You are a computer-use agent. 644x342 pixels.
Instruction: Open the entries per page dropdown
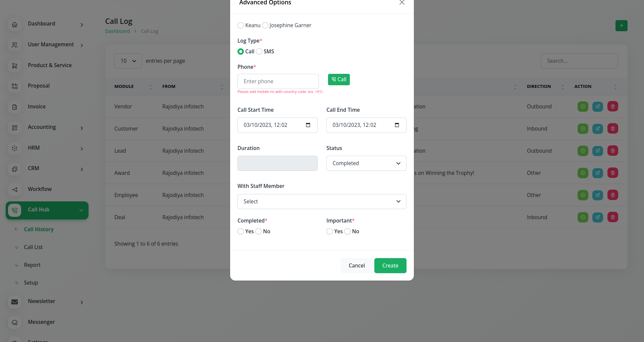128,61
